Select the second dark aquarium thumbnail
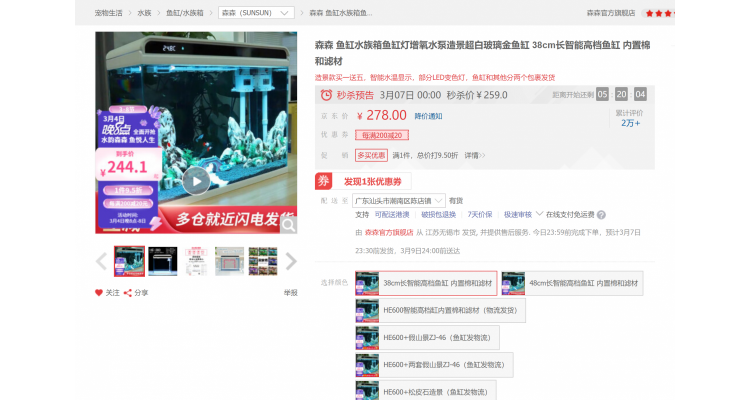The height and width of the screenshot is (400, 750). coord(163,261)
